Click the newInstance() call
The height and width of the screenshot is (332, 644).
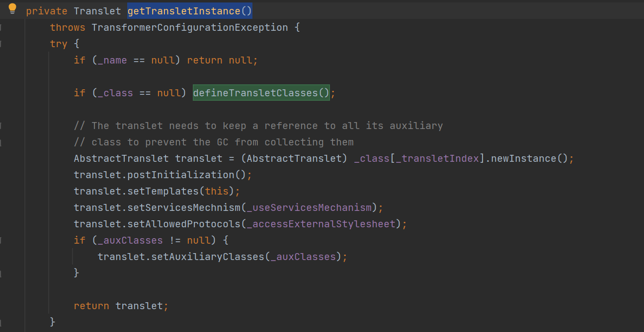coord(529,158)
